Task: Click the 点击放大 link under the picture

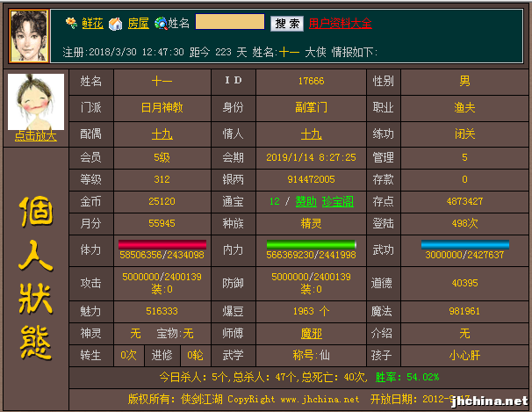Action: pyautogui.click(x=36, y=136)
